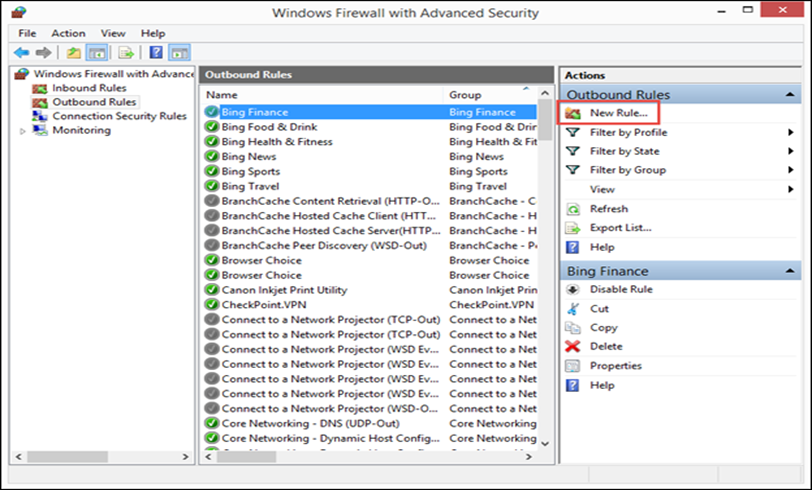The width and height of the screenshot is (812, 490).
Task: Click the Disable Rule icon
Action: pyautogui.click(x=573, y=289)
